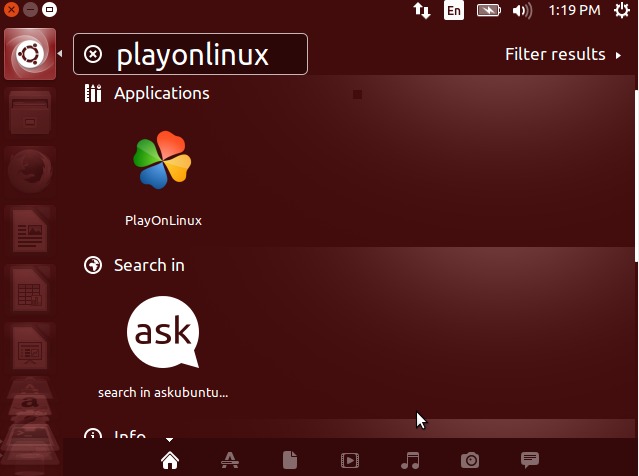Viewport: 639px width, 476px height.
Task: Open the 1:19 PM clock menu
Action: (574, 10)
